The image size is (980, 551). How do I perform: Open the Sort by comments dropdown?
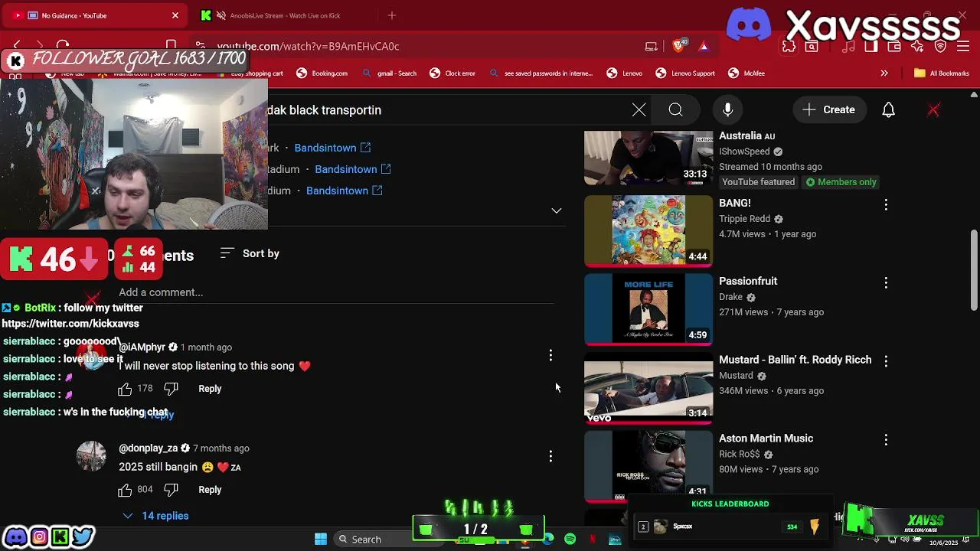(250, 253)
